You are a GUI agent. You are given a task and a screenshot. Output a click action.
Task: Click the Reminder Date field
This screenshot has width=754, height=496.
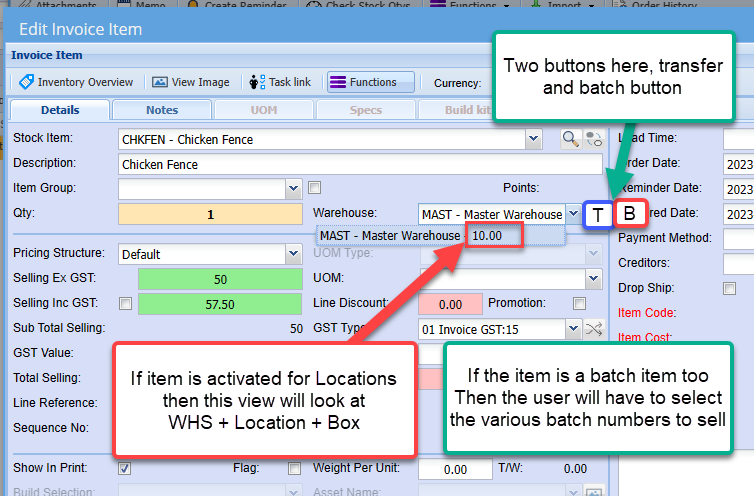[739, 189]
